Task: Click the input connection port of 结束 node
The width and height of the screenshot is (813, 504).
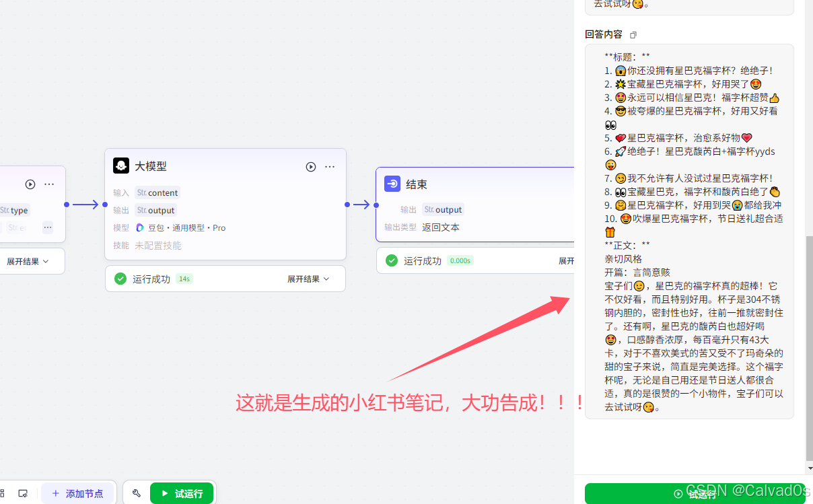Action: tap(376, 205)
